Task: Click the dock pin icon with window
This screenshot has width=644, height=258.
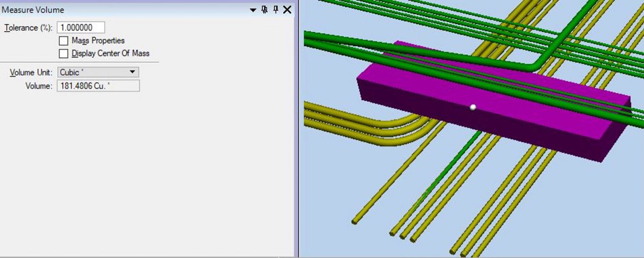Action: (264, 10)
